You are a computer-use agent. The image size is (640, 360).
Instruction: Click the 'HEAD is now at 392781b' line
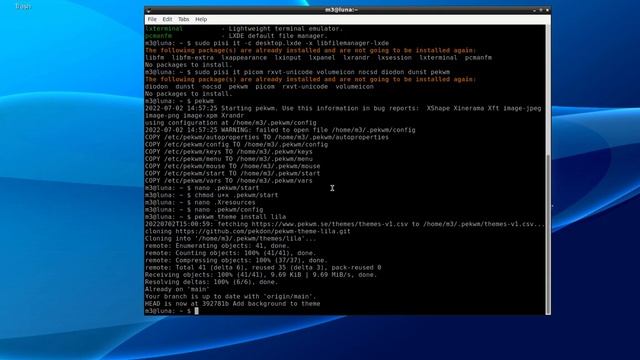coord(233,304)
